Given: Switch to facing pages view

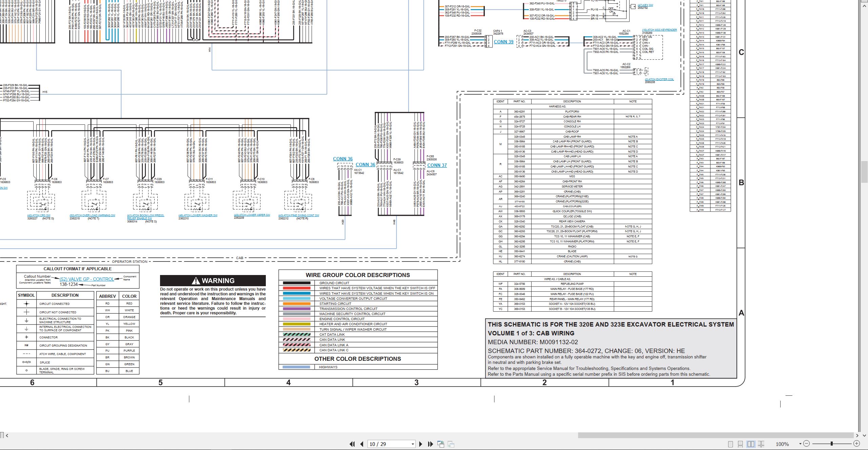Looking at the screenshot, I should coord(751,444).
